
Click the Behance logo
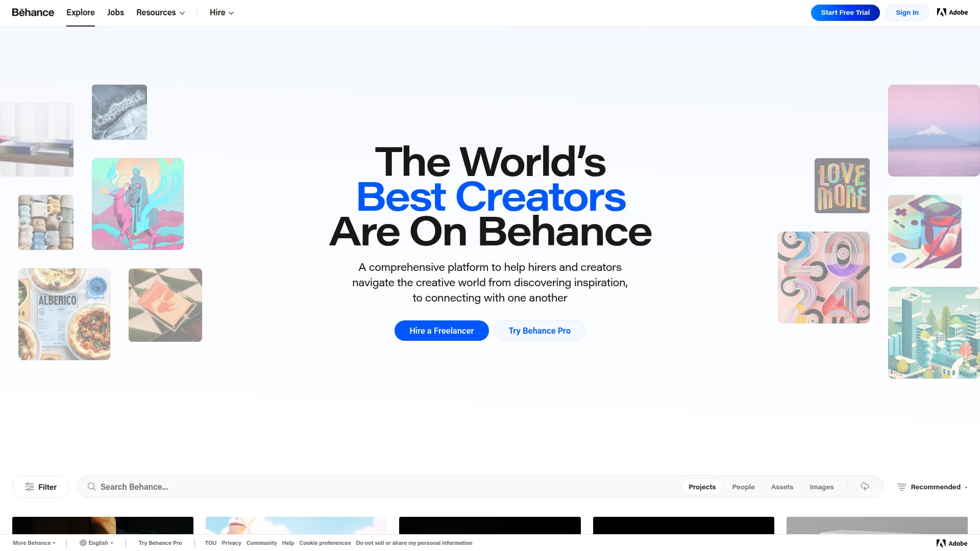[x=33, y=12]
